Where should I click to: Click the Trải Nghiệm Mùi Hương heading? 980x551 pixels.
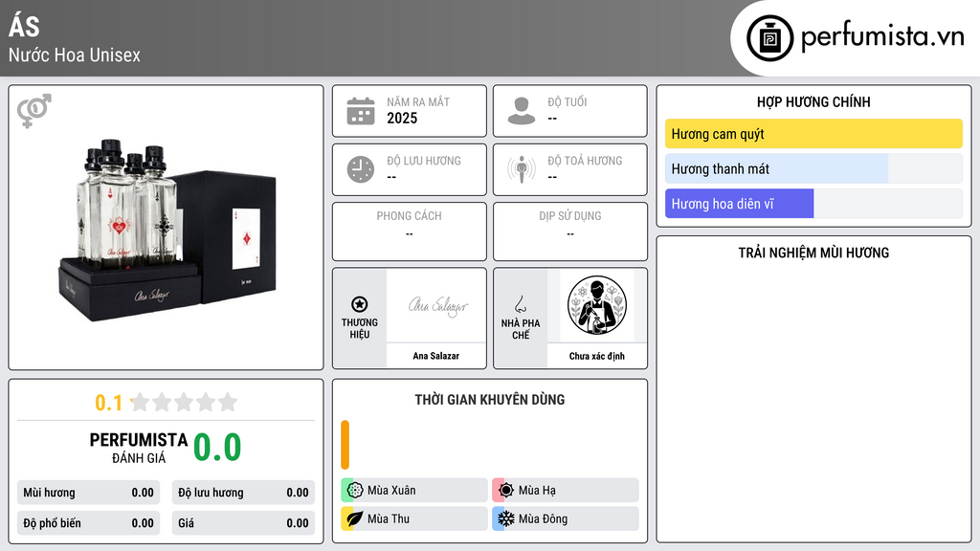click(813, 253)
